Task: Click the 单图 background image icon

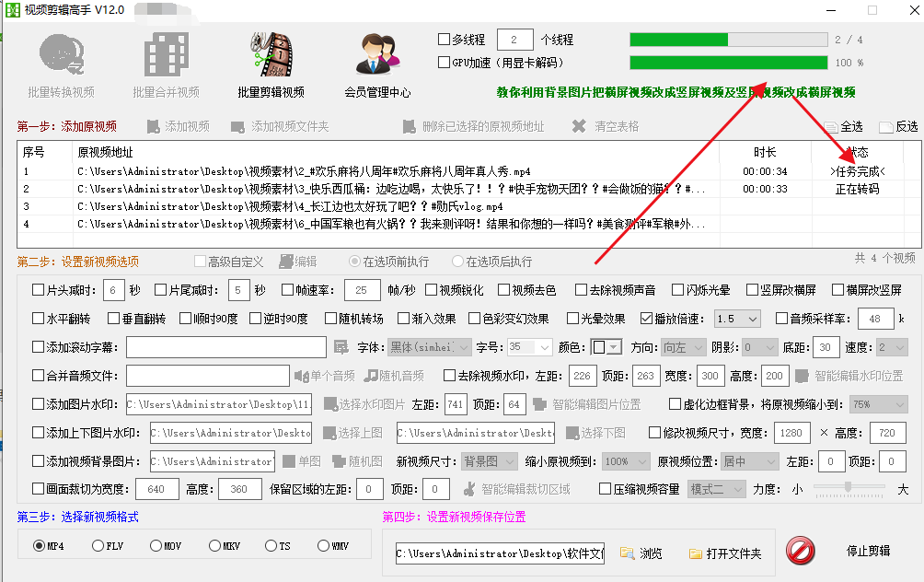Action: tap(289, 461)
